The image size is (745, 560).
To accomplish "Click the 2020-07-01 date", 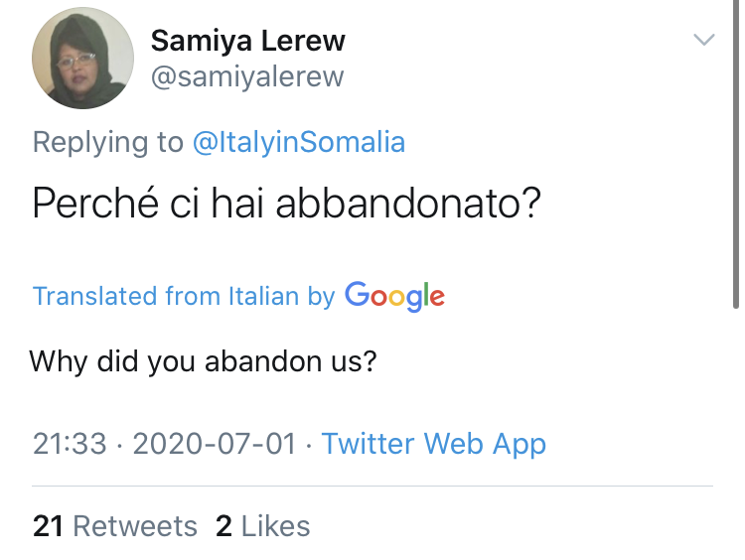I will pos(214,444).
